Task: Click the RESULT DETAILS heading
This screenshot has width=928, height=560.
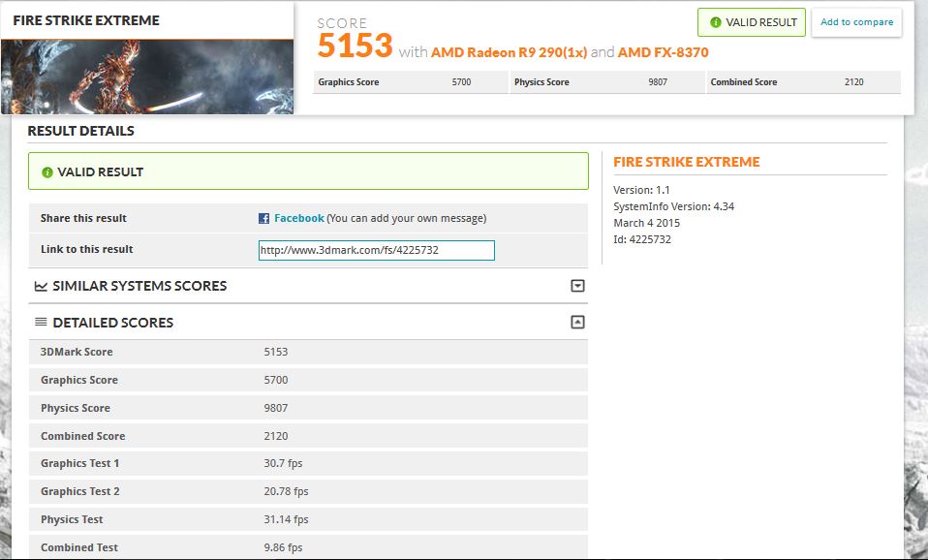Action: click(x=81, y=131)
